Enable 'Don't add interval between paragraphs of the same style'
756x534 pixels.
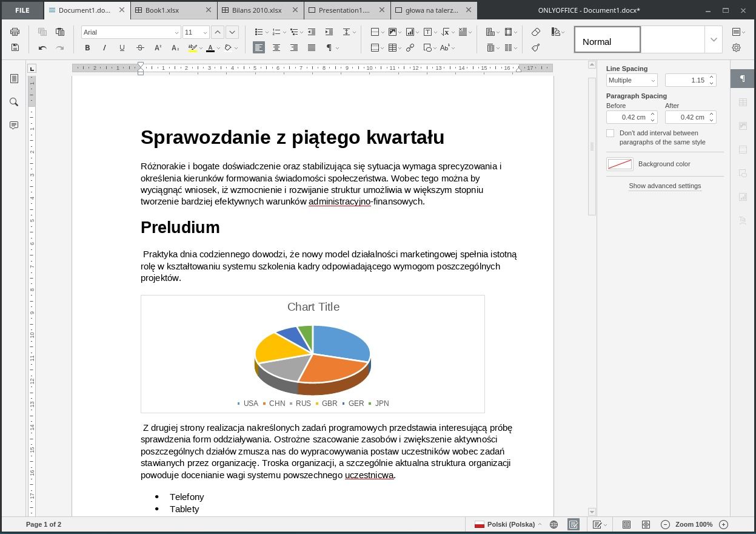610,133
